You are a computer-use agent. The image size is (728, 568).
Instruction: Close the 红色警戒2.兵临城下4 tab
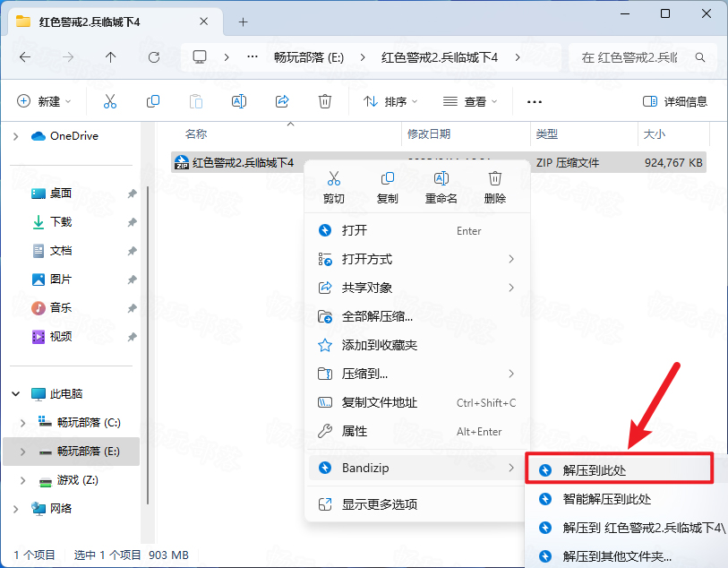[204, 22]
